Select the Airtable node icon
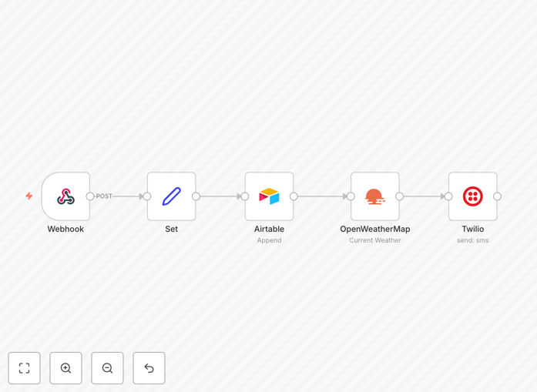 click(x=269, y=196)
